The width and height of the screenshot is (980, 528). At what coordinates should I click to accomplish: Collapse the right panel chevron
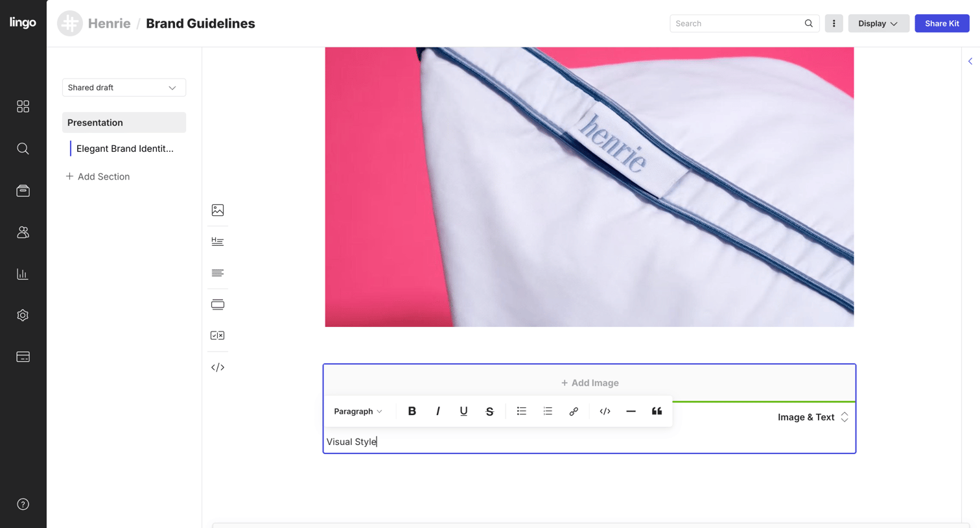coord(970,62)
